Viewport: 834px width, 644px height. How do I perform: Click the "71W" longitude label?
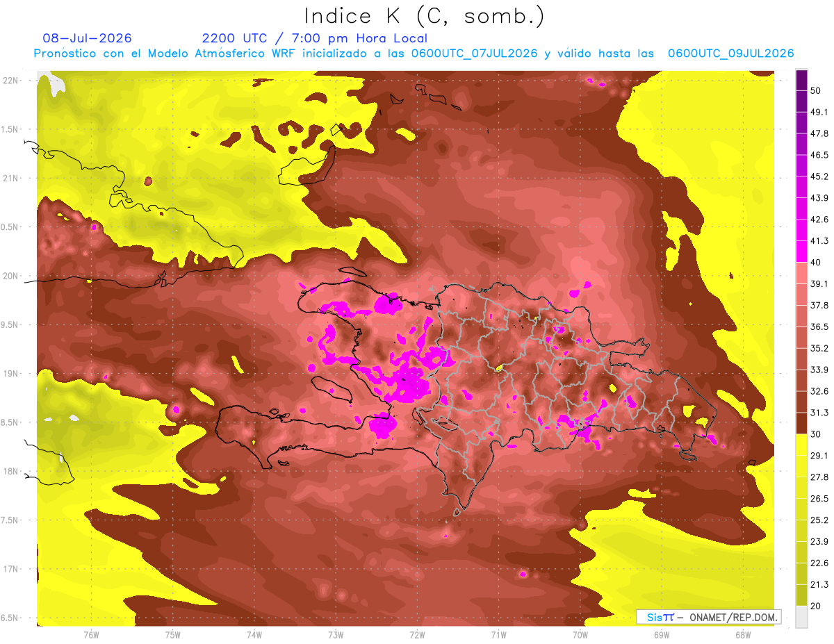click(498, 634)
